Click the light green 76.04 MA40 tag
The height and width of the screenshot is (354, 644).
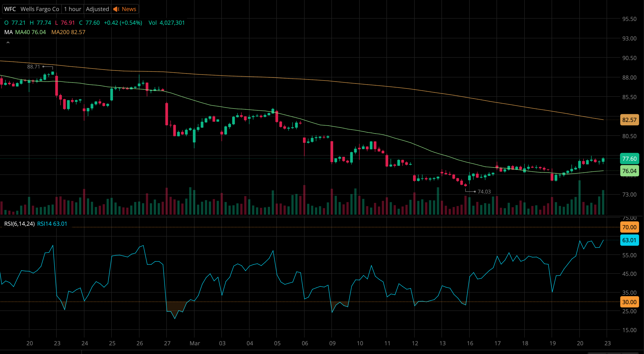[x=629, y=171]
